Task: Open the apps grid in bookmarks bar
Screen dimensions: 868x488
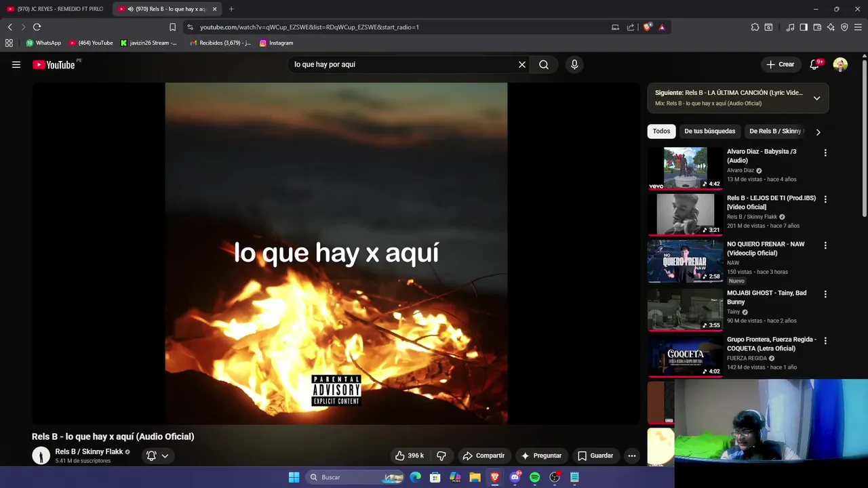Action: click(9, 43)
